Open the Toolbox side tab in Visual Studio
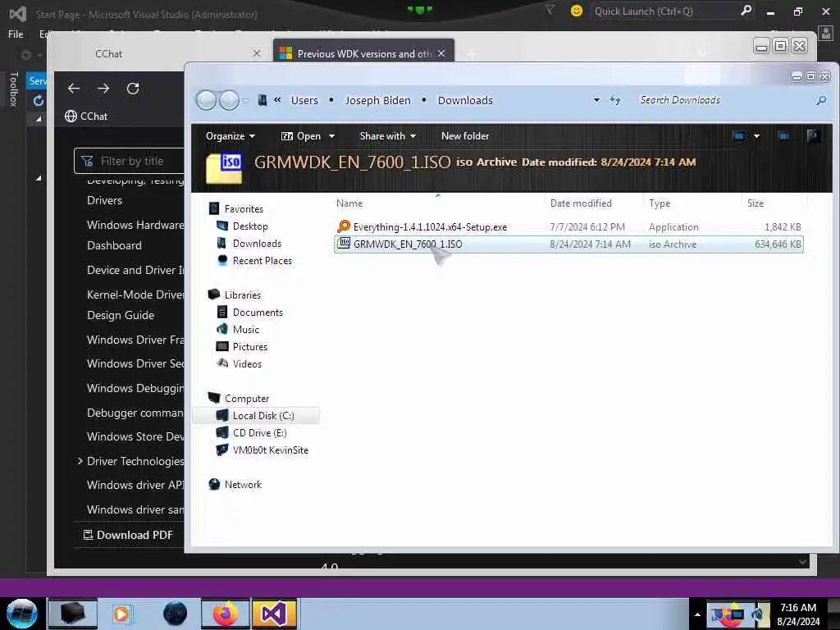 [x=14, y=89]
